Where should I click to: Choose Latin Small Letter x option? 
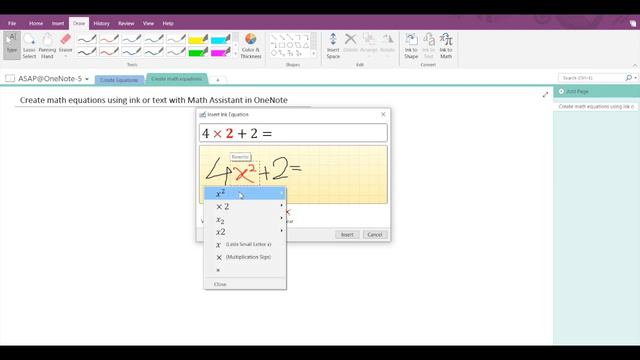point(244,244)
